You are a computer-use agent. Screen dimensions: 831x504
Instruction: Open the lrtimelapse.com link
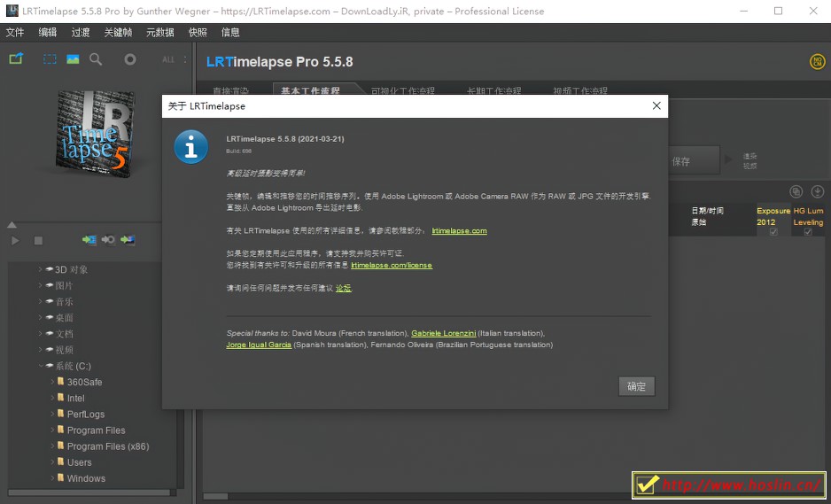(460, 230)
